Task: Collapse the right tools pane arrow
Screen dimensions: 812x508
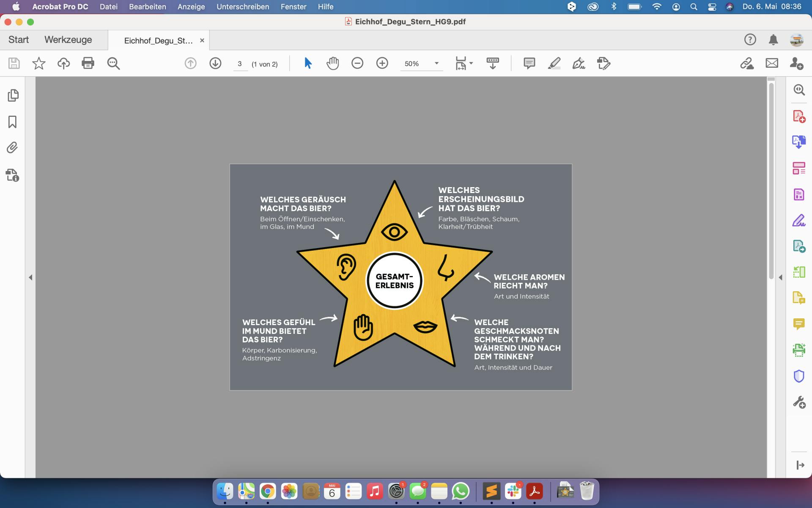Action: [781, 278]
